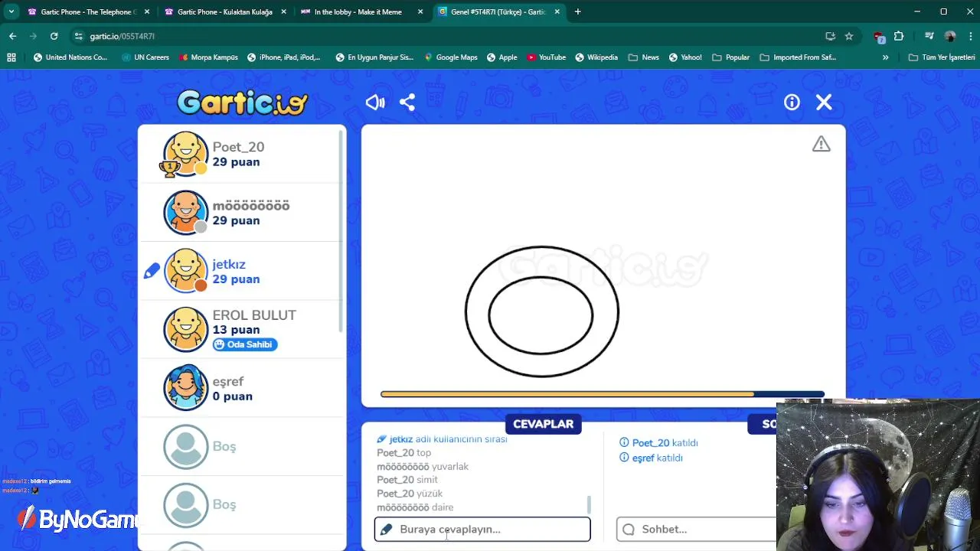The width and height of the screenshot is (980, 551).
Task: Click the round time progress bar
Action: (603, 394)
